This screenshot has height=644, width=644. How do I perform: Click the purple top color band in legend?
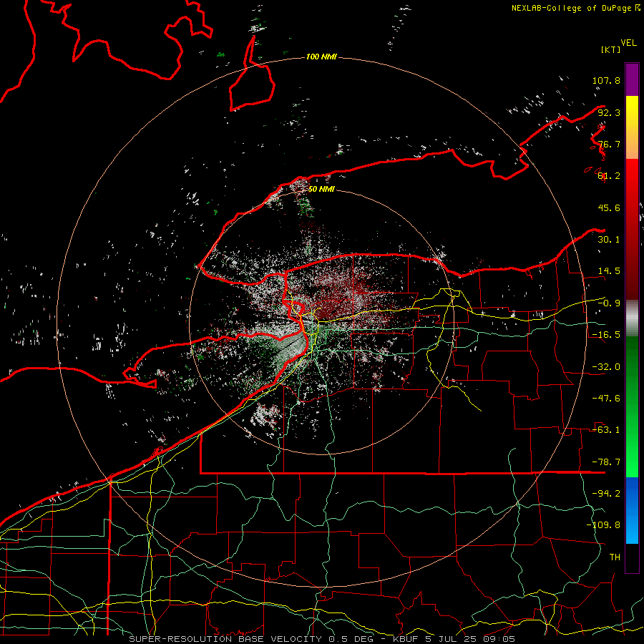pos(632,79)
